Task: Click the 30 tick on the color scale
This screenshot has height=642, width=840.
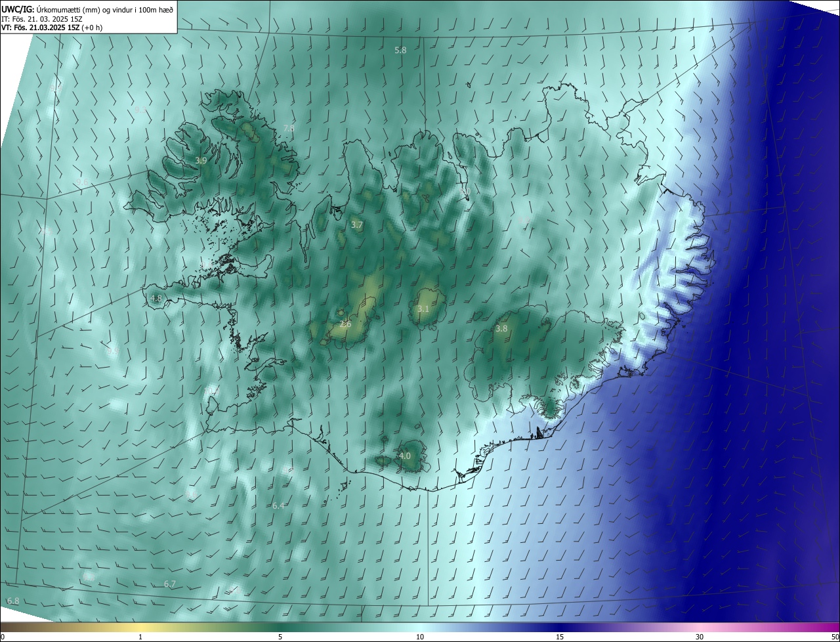Action: (700, 637)
